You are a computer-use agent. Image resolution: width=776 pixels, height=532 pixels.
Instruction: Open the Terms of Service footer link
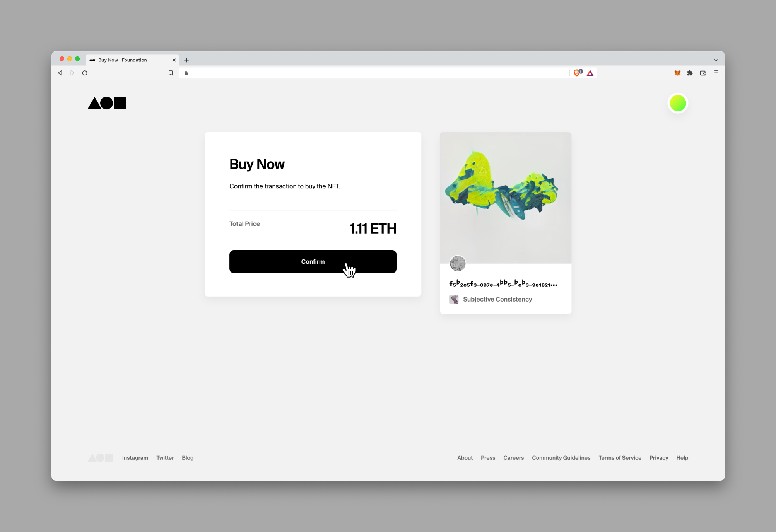coord(620,457)
